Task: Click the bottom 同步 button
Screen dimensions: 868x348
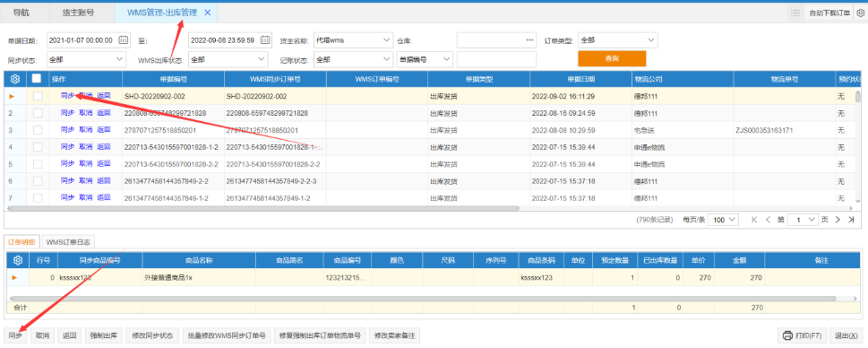Action: pyautogui.click(x=15, y=335)
